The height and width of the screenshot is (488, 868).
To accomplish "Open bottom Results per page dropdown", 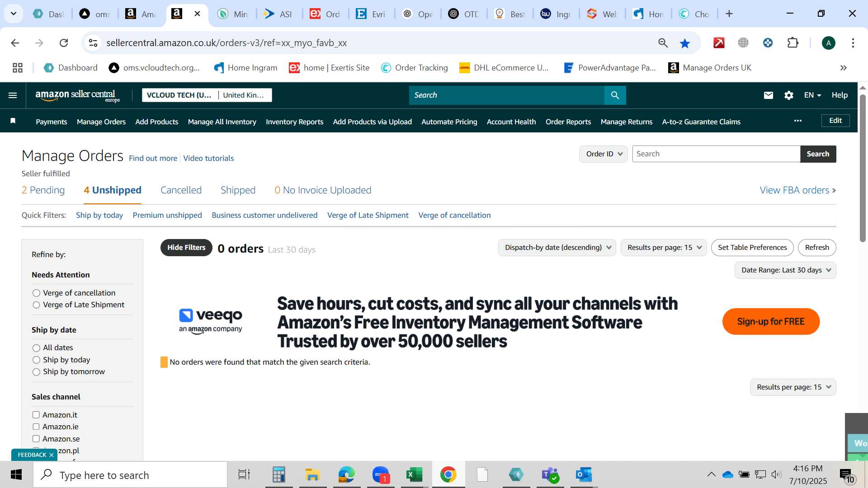I will pyautogui.click(x=793, y=387).
